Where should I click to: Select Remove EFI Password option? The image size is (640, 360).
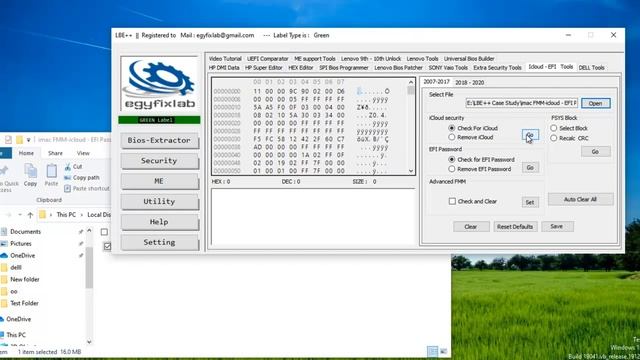pos(451,169)
